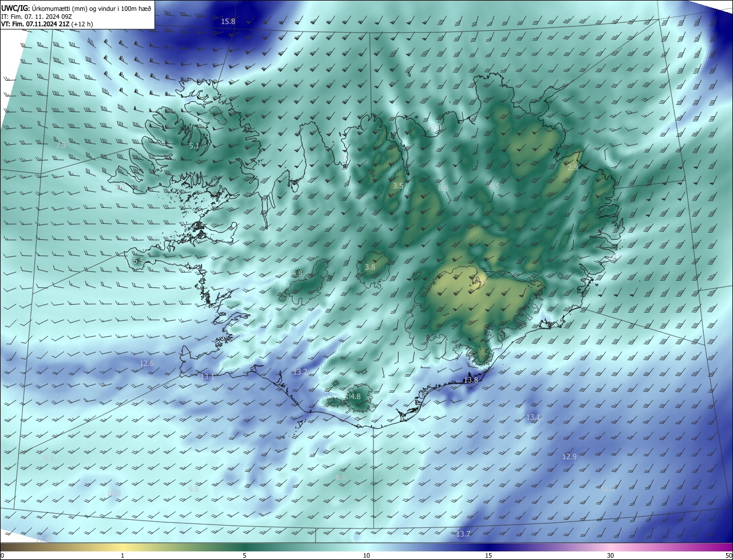
Task: Click the 5.1 value label over the Westfjords
Action: [x=194, y=146]
